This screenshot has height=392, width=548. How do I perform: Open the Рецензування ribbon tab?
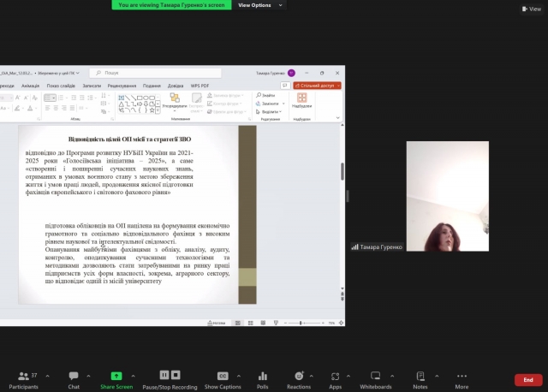pyautogui.click(x=122, y=86)
